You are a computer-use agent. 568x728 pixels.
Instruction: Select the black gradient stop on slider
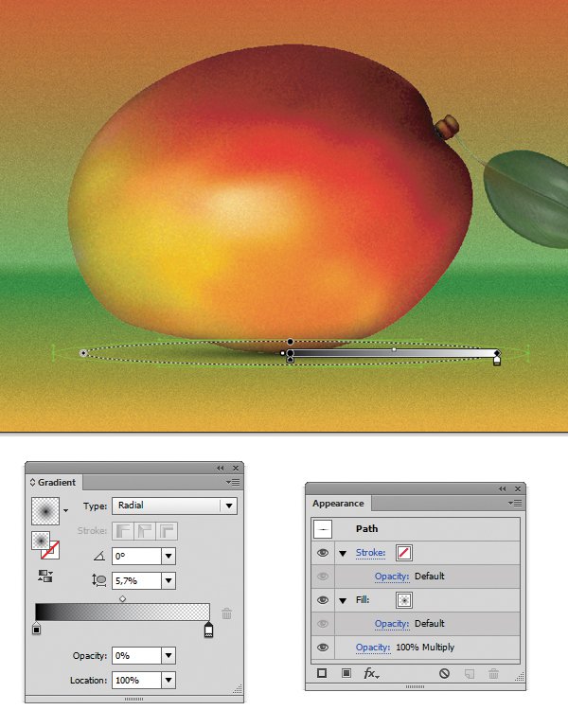point(37,629)
